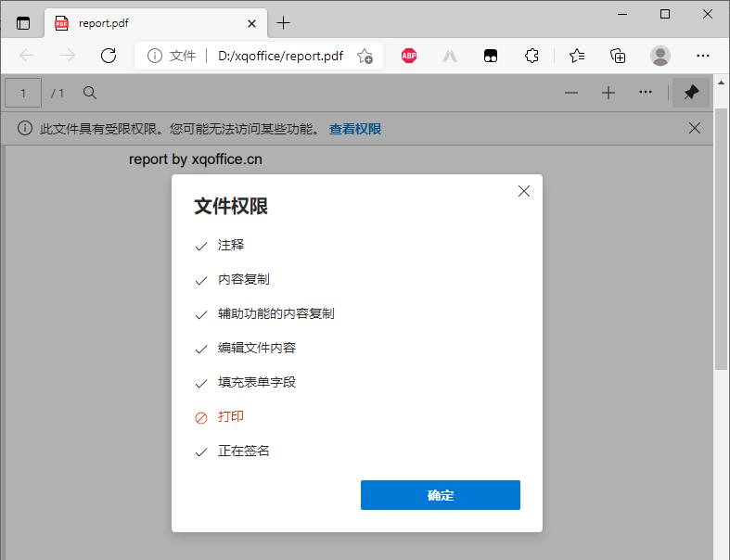Click the 查看权限 link
Image resolution: width=730 pixels, height=560 pixels.
tap(355, 129)
